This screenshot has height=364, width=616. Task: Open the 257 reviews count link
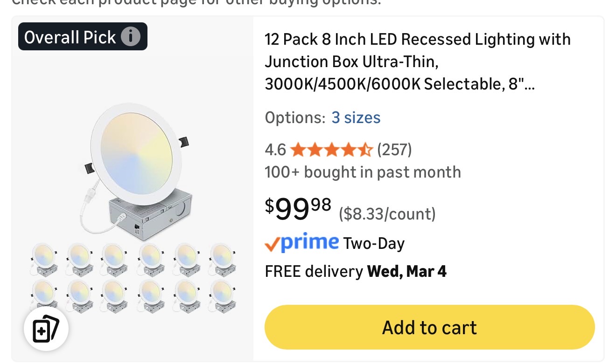(x=394, y=150)
